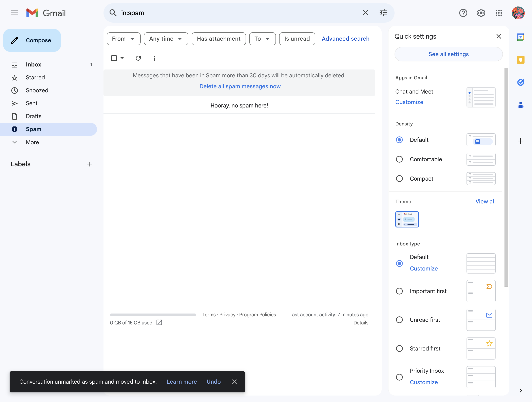The image size is (532, 402).
Task: Open the Google apps grid
Action: point(499,13)
